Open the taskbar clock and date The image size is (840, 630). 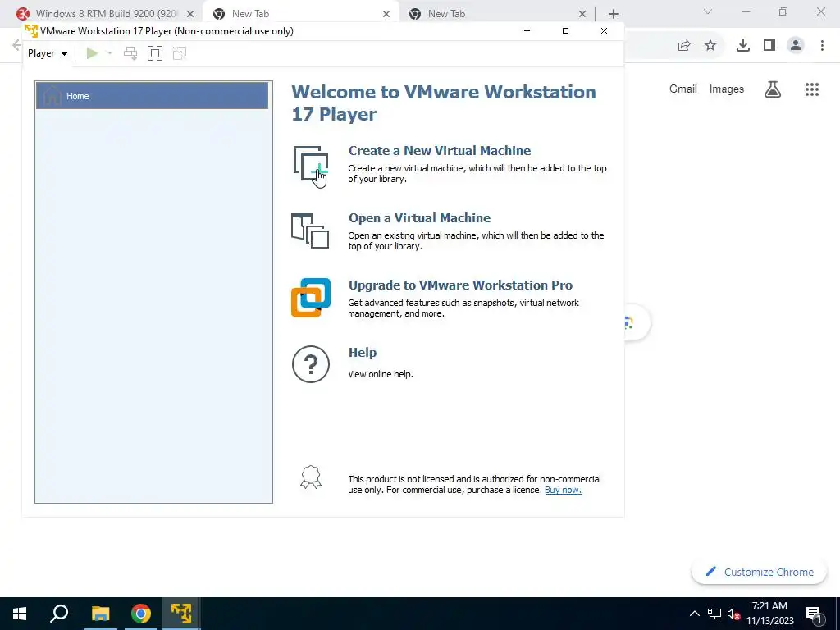pos(769,614)
